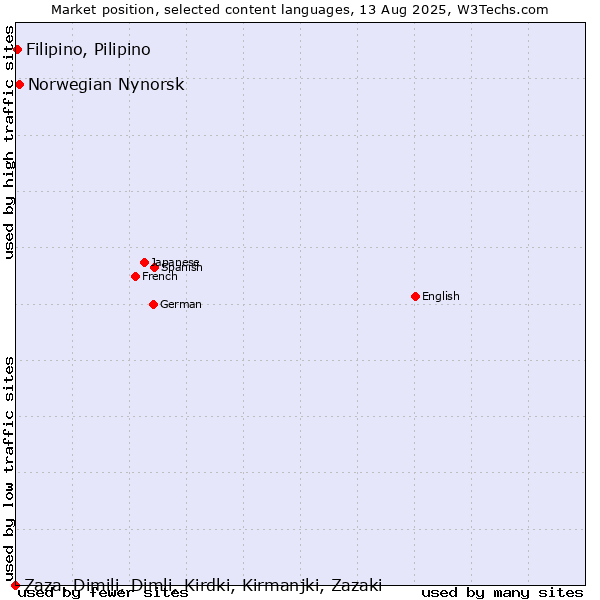Click the 'German' label text
The width and height of the screenshot is (600, 600).
click(x=181, y=304)
